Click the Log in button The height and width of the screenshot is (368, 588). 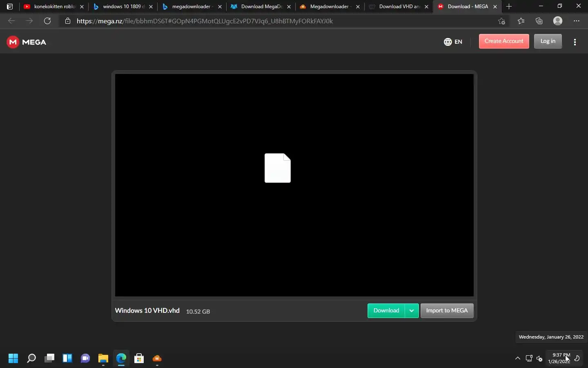548,41
